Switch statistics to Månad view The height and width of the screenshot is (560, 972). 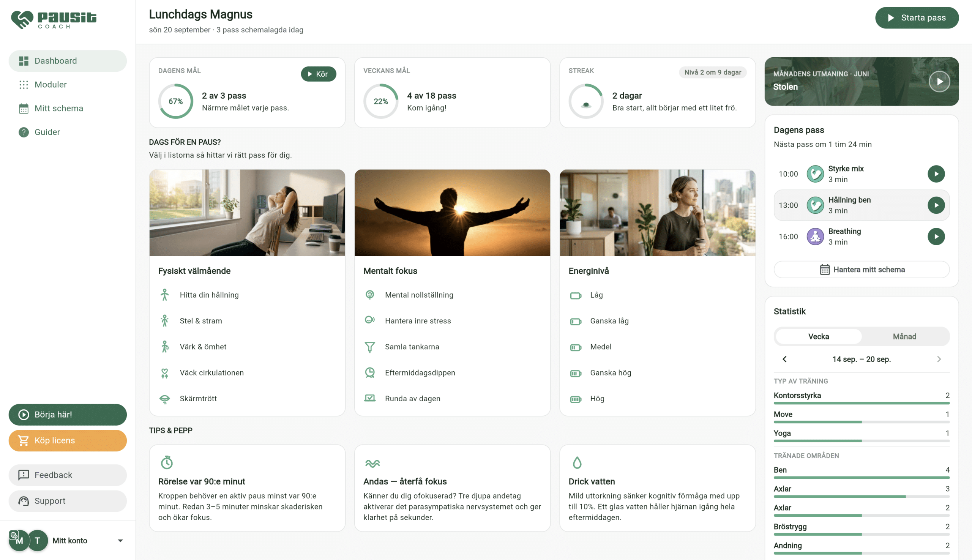[904, 336]
